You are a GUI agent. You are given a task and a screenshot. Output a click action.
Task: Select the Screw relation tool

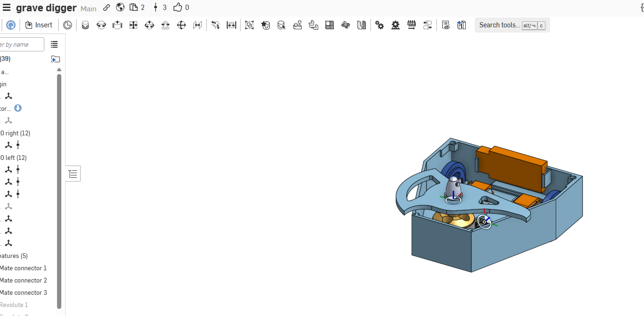click(412, 25)
